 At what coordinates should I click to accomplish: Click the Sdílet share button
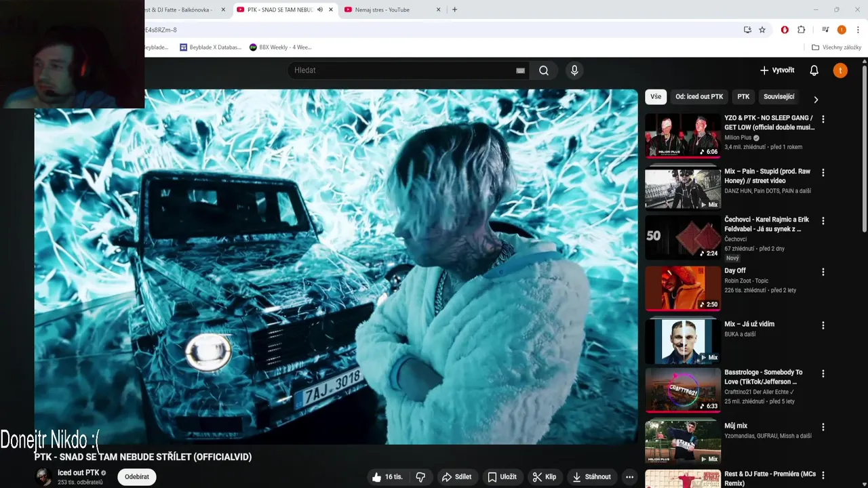pos(456,477)
